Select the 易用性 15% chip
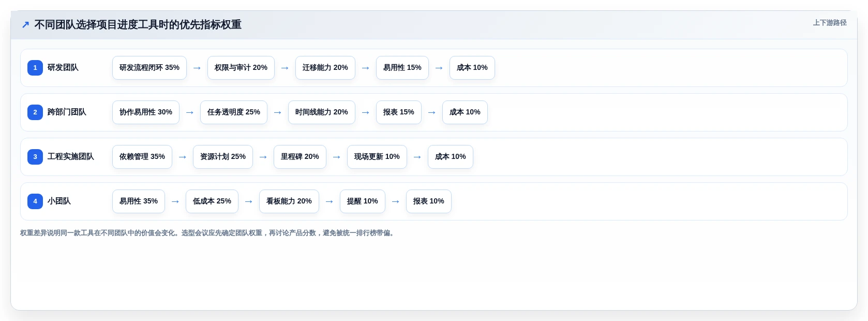 (x=402, y=68)
